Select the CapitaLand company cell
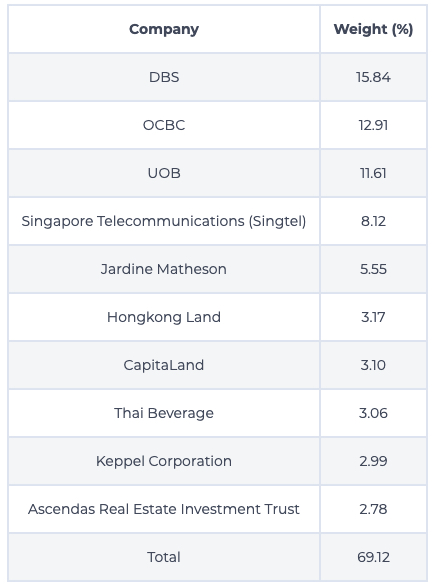 (x=164, y=365)
